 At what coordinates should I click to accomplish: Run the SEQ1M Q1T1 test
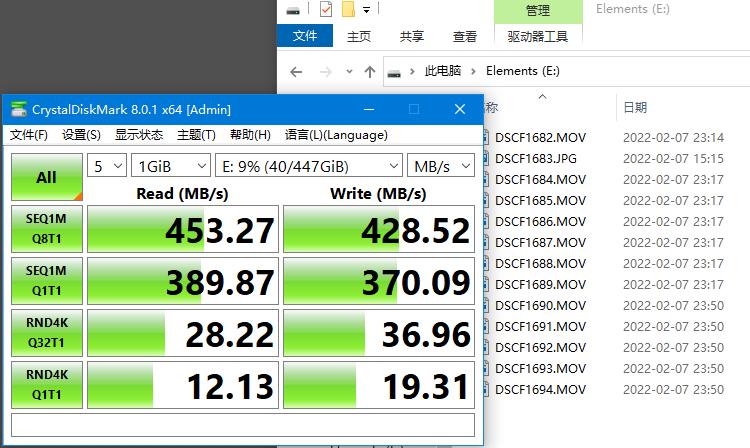(x=47, y=281)
